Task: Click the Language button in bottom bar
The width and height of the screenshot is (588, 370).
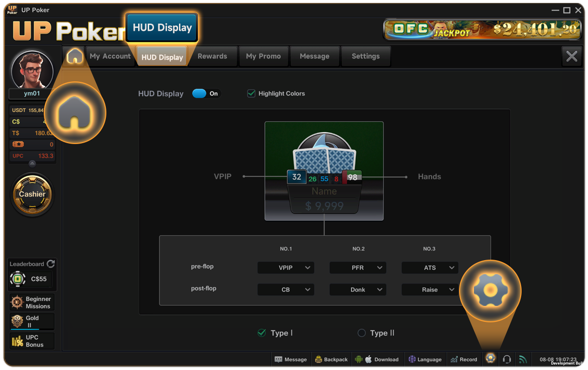Action: pos(425,359)
